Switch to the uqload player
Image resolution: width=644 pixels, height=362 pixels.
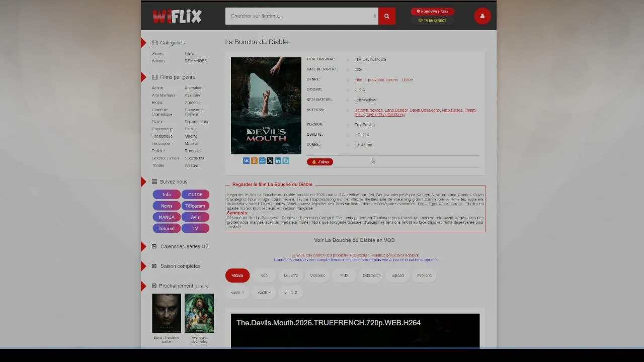pyautogui.click(x=397, y=276)
